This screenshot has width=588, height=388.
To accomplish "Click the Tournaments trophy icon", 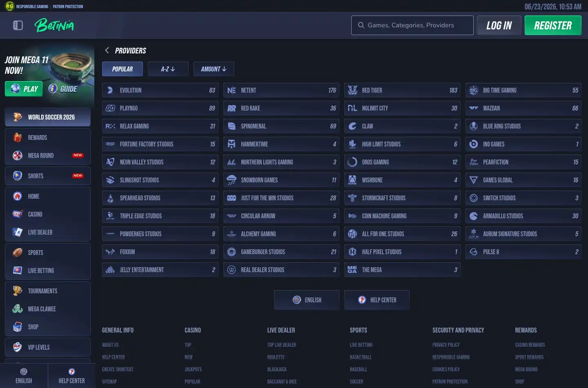I will coord(18,291).
